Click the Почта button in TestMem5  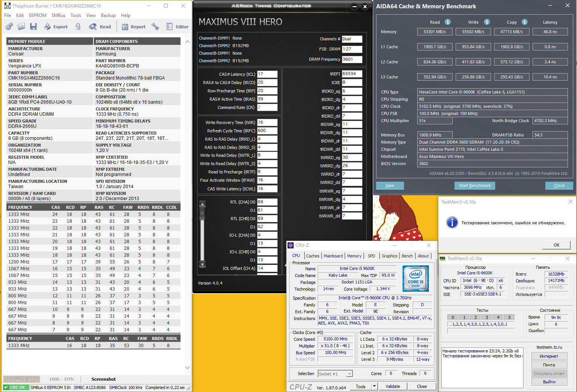[x=549, y=365]
